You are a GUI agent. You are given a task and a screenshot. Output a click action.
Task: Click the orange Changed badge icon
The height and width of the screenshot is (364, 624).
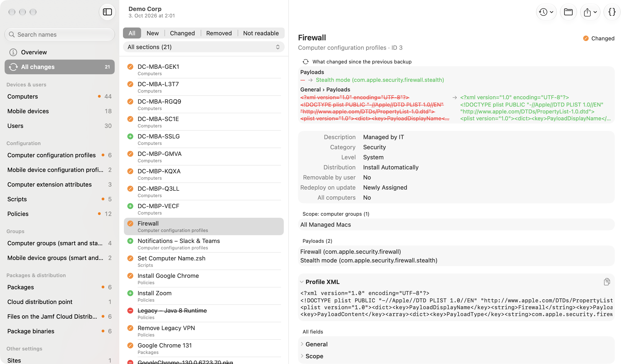click(586, 38)
